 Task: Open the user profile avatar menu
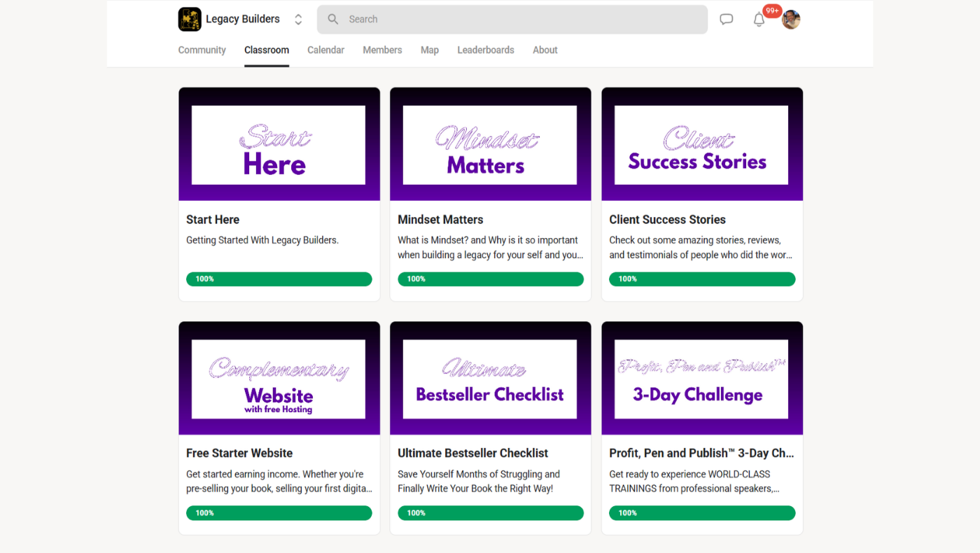click(x=791, y=20)
